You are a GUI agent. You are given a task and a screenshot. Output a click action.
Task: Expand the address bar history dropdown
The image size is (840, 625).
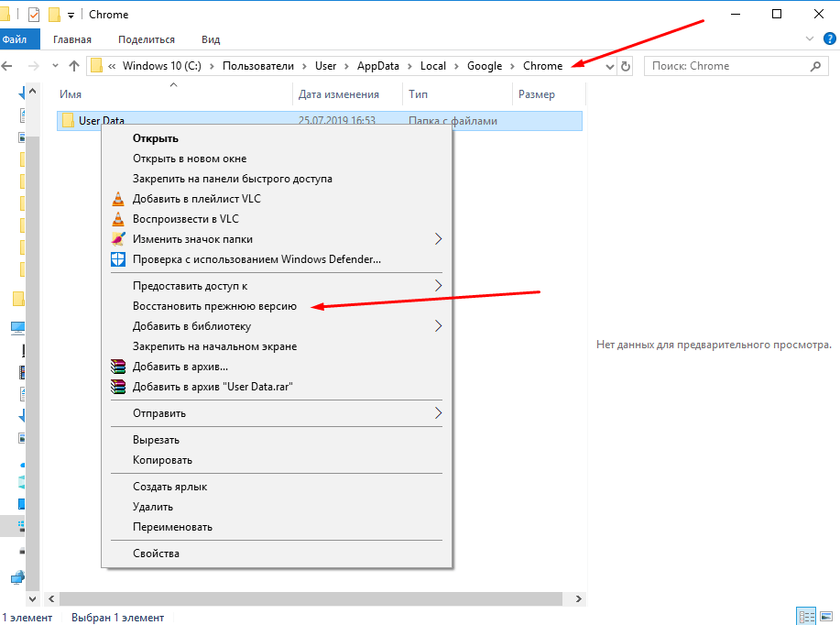click(x=610, y=67)
